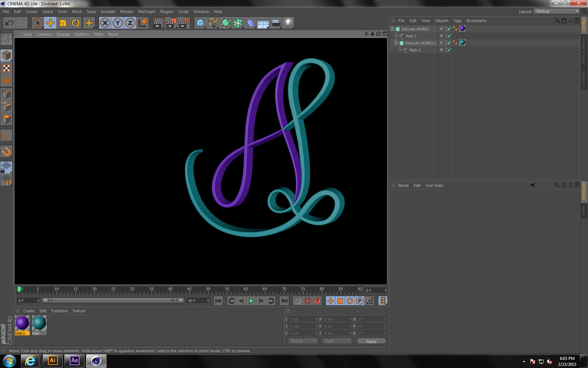Click Make Editable icon in left toolbar
Image resolution: width=588 pixels, height=368 pixels.
tap(6, 39)
